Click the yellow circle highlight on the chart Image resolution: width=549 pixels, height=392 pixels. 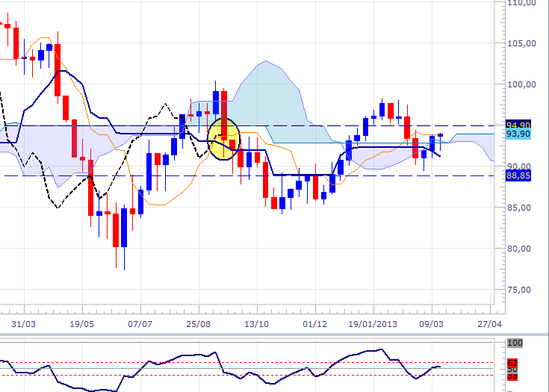coord(223,139)
